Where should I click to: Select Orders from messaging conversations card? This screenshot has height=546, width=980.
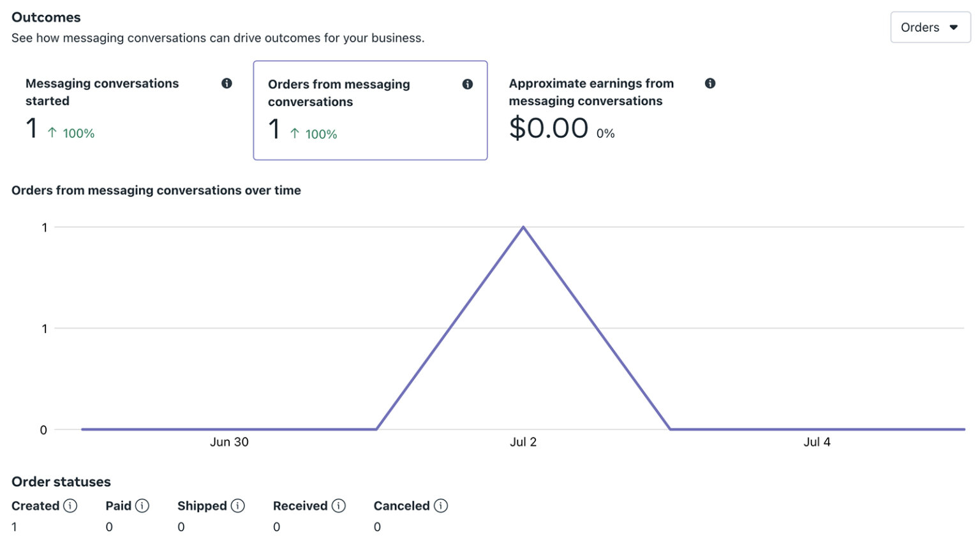370,110
